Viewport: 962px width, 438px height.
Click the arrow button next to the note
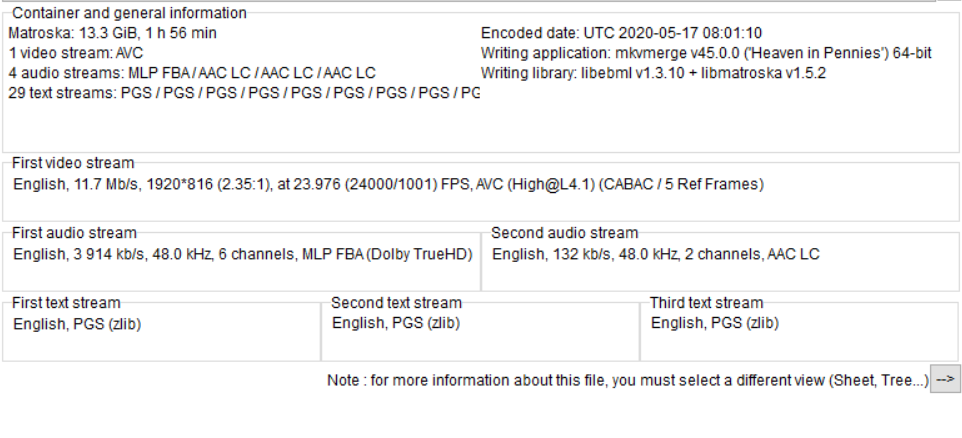[945, 381]
